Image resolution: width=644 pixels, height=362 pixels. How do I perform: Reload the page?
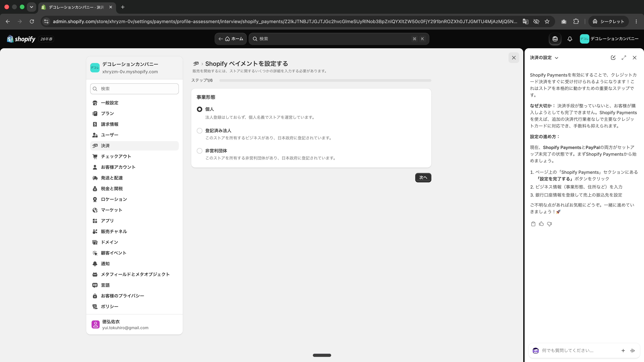(32, 21)
